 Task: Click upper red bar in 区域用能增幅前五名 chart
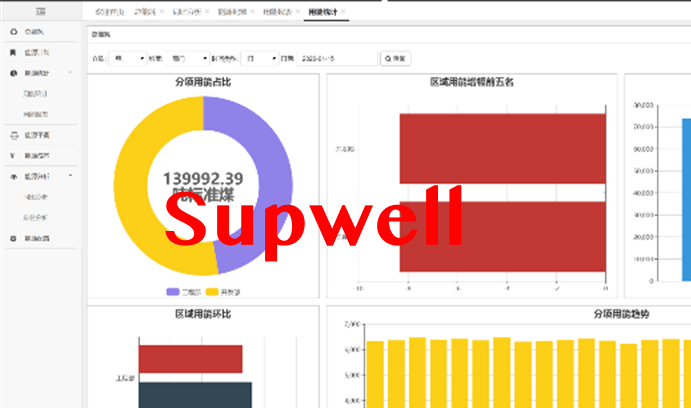click(x=503, y=148)
